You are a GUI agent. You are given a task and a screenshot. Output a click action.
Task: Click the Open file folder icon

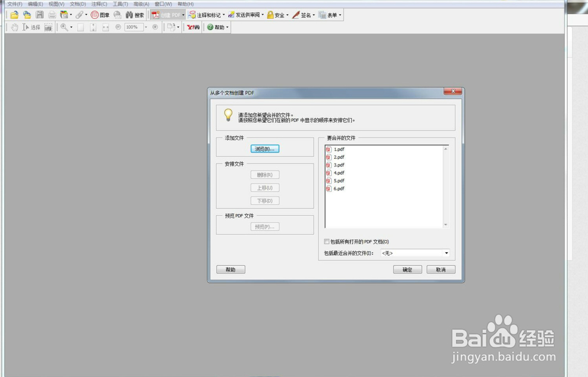14,15
